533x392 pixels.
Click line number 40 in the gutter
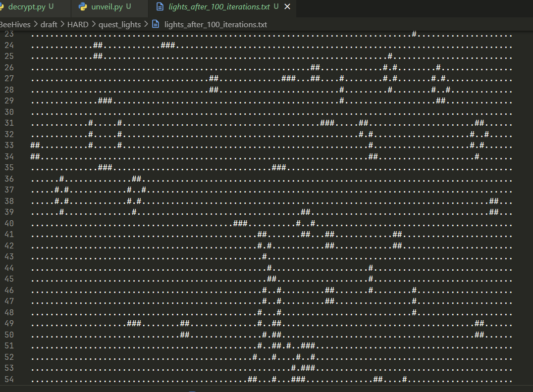click(9, 223)
